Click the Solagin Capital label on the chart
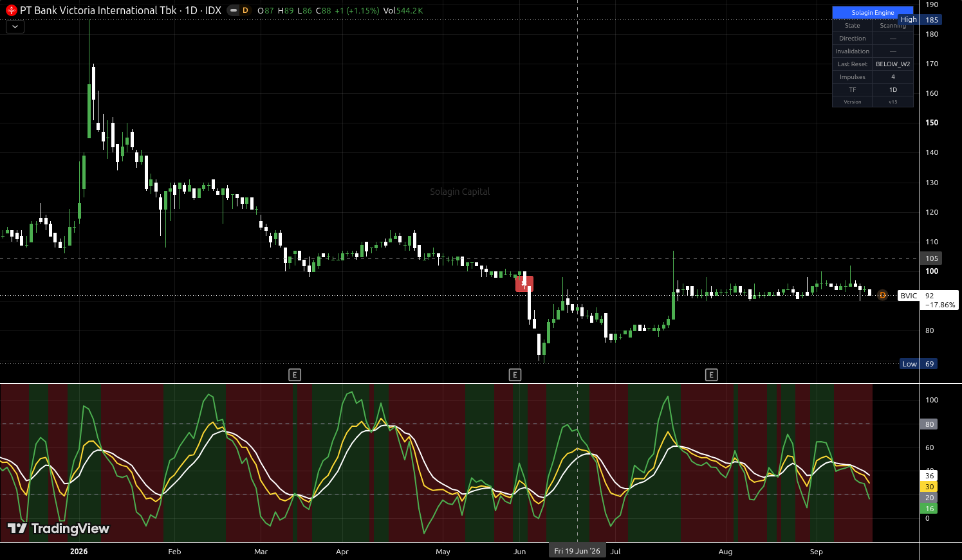 tap(460, 192)
